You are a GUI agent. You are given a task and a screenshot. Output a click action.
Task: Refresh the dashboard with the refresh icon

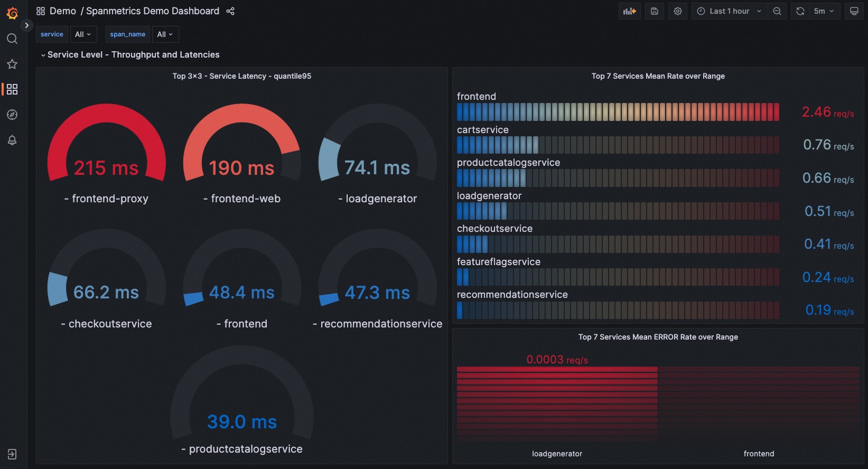coord(800,11)
